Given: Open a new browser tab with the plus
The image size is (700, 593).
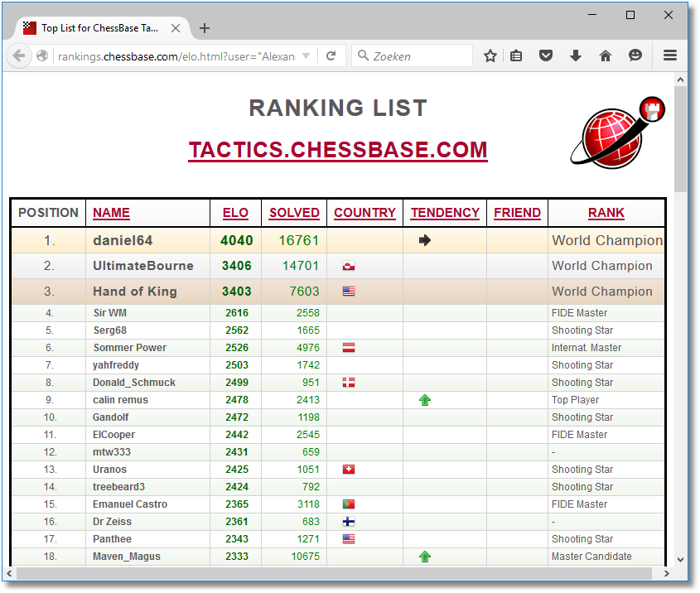Looking at the screenshot, I should coord(205,27).
